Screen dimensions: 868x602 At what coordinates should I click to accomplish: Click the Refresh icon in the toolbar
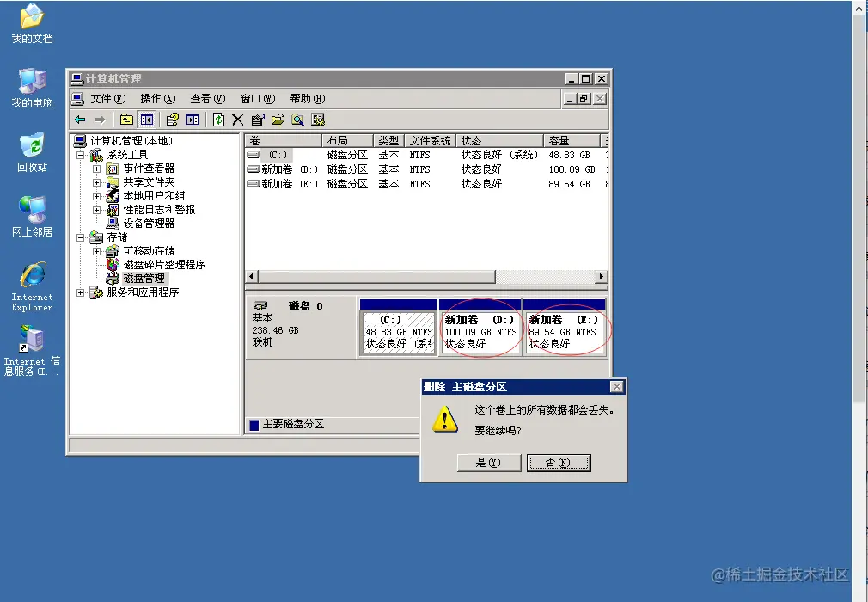pos(219,119)
